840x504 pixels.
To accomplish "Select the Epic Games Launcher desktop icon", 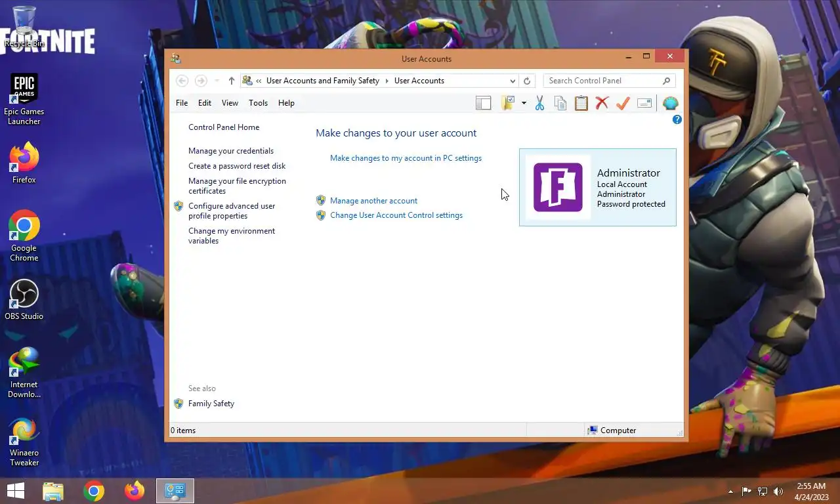I will pos(24,100).
